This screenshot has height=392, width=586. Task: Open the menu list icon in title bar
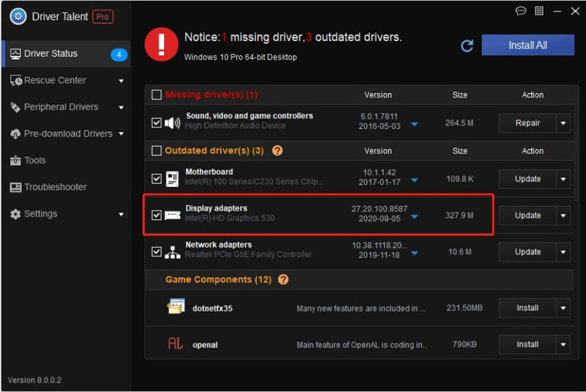click(539, 11)
